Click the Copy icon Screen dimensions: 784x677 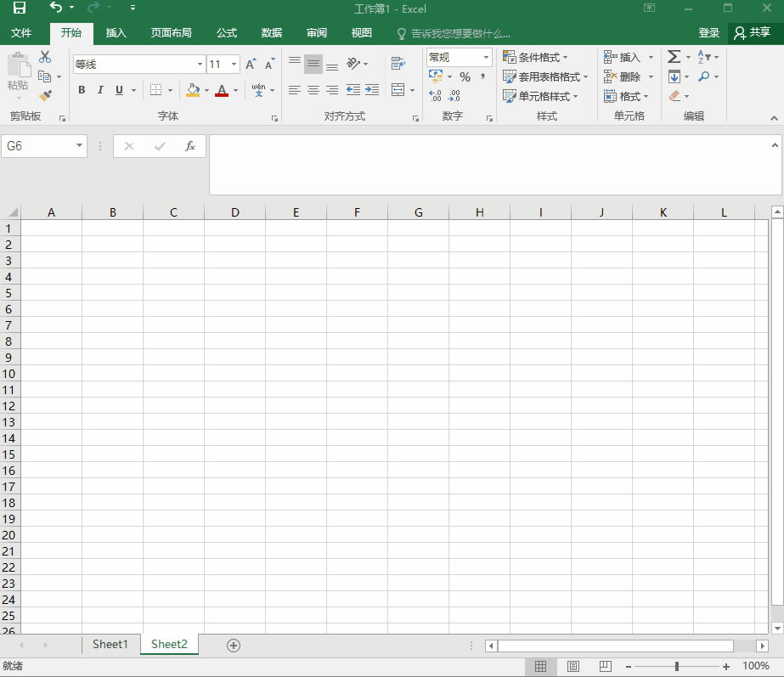point(44,76)
